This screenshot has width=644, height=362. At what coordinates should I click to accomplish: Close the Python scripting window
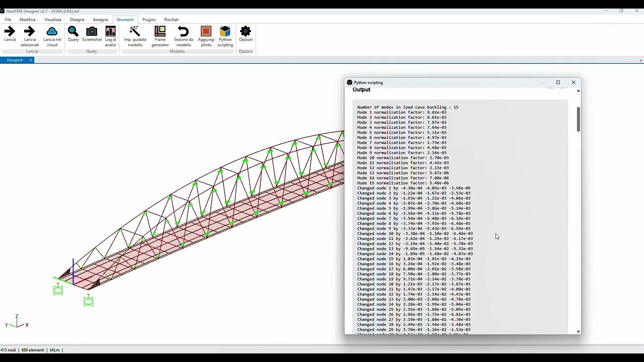574,82
